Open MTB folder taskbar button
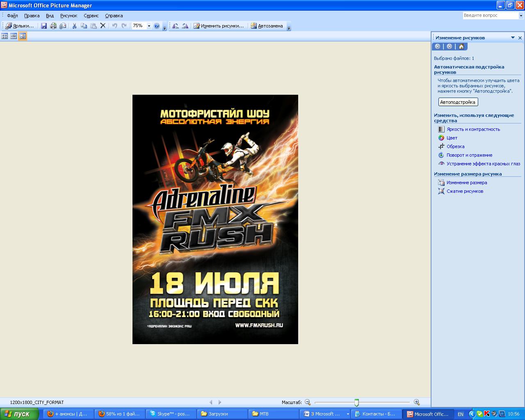 274,414
